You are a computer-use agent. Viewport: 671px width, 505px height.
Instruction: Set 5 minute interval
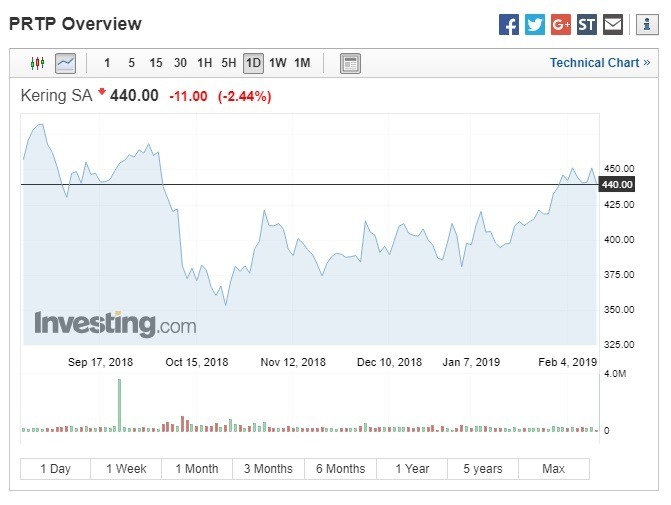pos(131,63)
